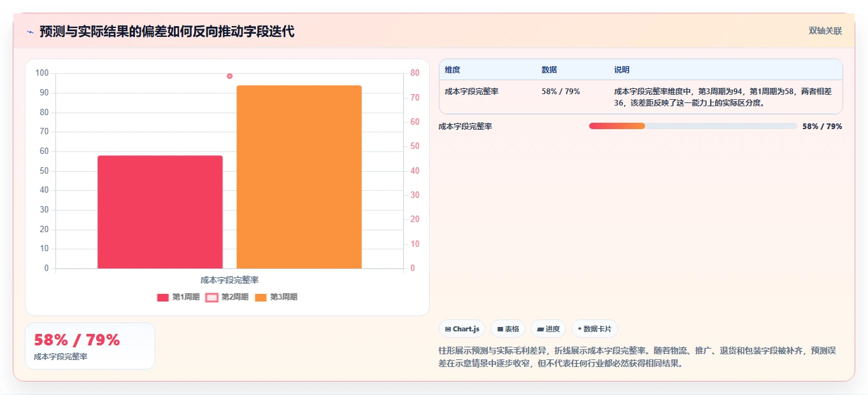This screenshot has height=395, width=868.
Task: Select the 表格 tag chip
Action: (x=508, y=329)
